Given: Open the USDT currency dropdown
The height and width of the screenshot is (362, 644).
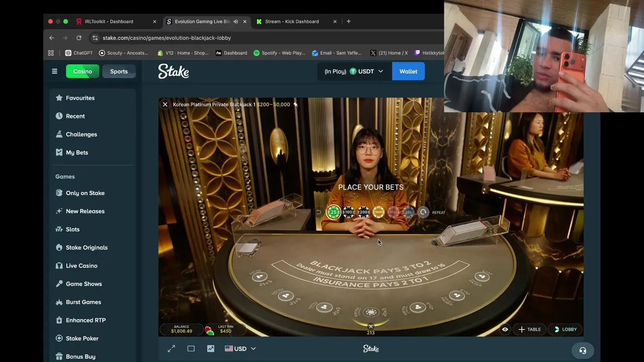Looking at the screenshot, I should [354, 71].
